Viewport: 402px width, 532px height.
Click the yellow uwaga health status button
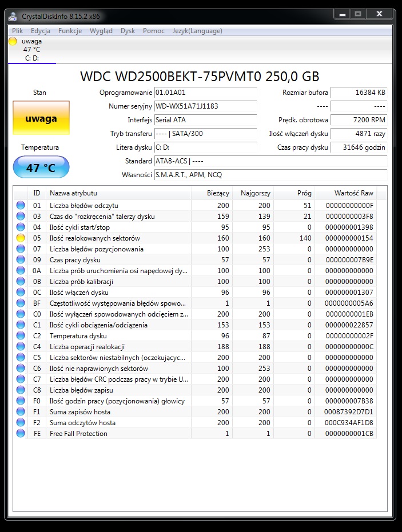pyautogui.click(x=41, y=119)
